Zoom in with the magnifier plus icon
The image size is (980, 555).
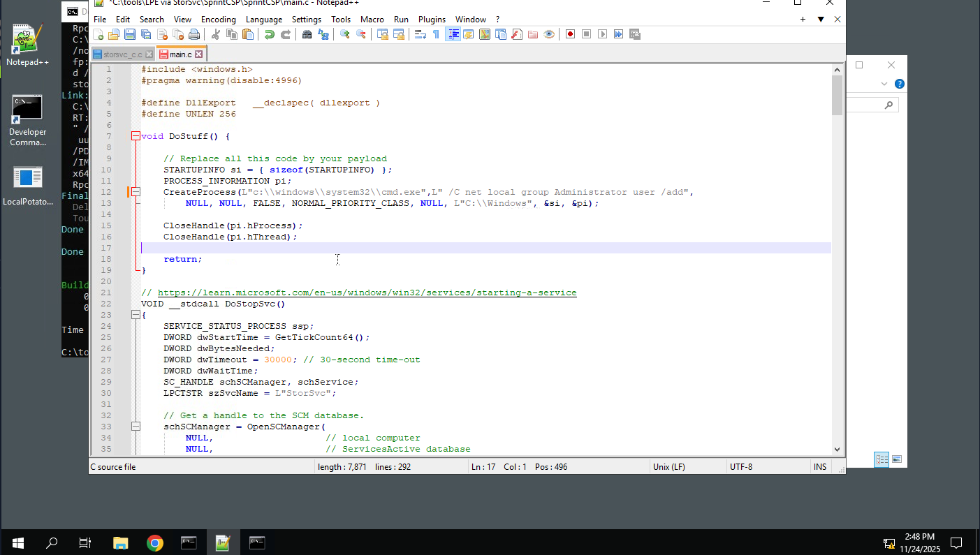344,34
